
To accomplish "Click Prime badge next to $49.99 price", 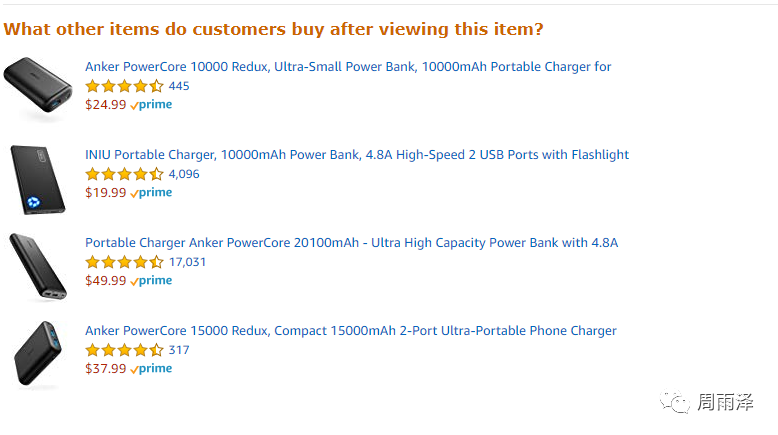I will pyautogui.click(x=152, y=281).
